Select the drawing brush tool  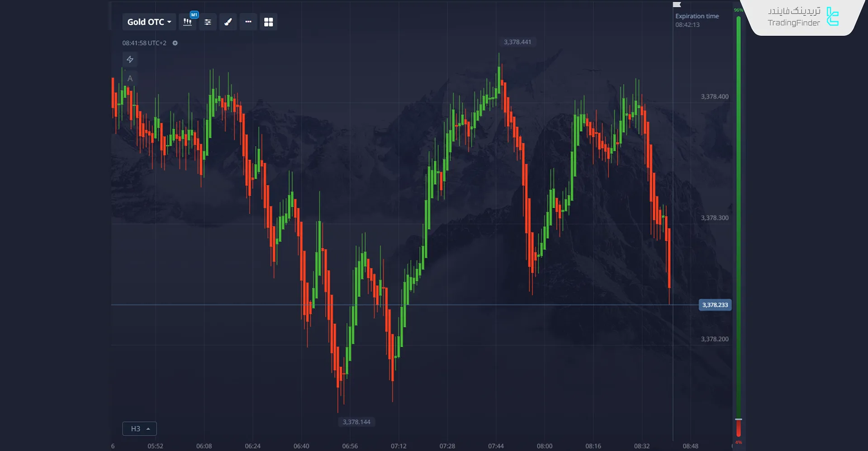pyautogui.click(x=228, y=22)
